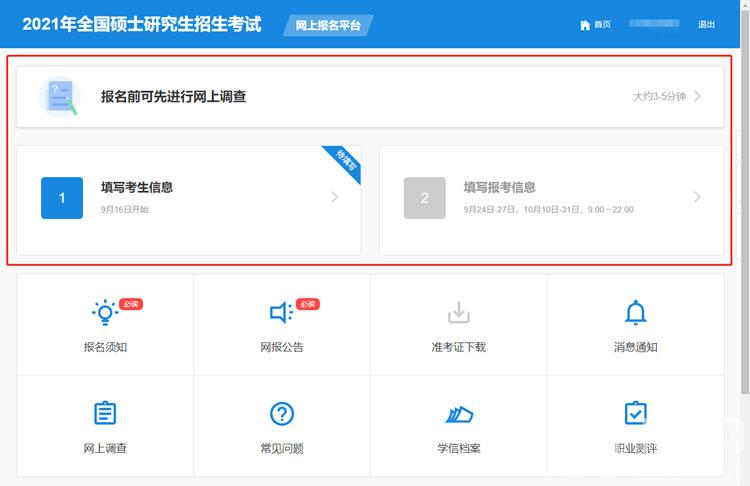
Task: Click the 必读 badge on 网报公告
Action: tap(308, 304)
